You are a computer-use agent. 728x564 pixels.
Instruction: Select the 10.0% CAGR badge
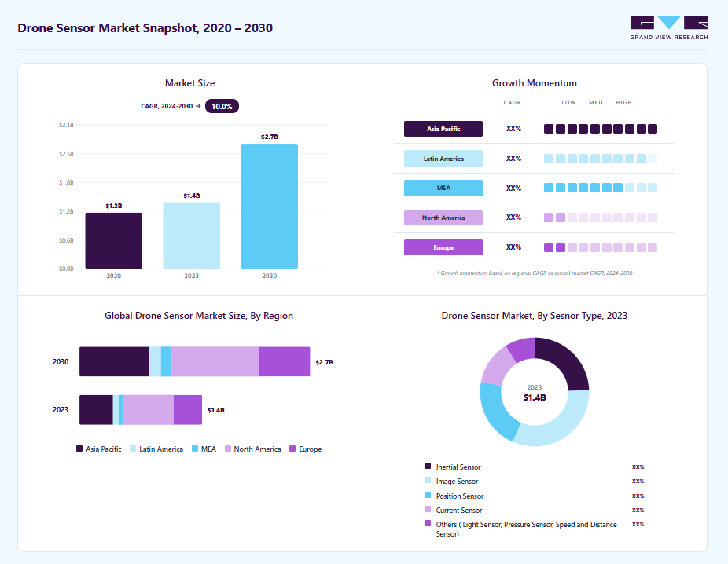(x=222, y=106)
